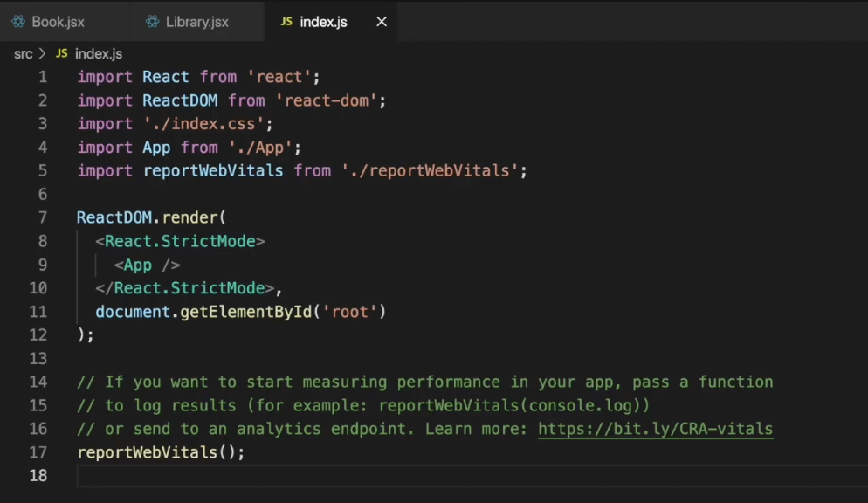Click reportWebVitals identifier on line 5
Viewport: 868px width, 503px height.
tap(213, 171)
